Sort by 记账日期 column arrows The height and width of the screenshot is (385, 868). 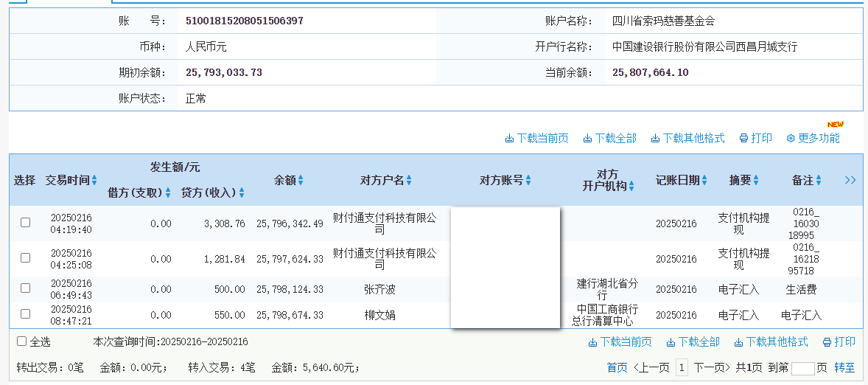tap(704, 180)
